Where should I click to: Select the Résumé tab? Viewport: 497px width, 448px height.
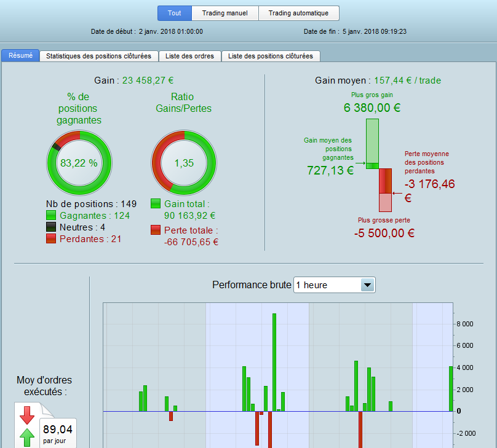[20, 55]
